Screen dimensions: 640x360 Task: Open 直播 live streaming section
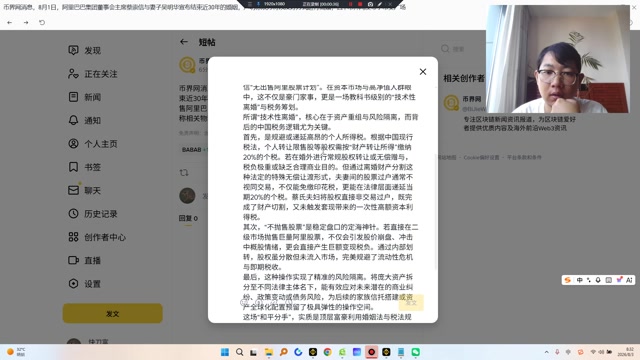84,260
